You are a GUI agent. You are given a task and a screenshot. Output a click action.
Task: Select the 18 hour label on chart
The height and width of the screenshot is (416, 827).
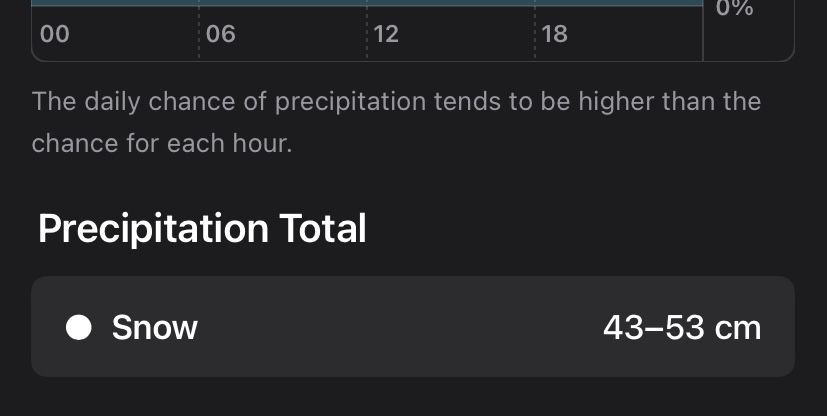coord(553,34)
